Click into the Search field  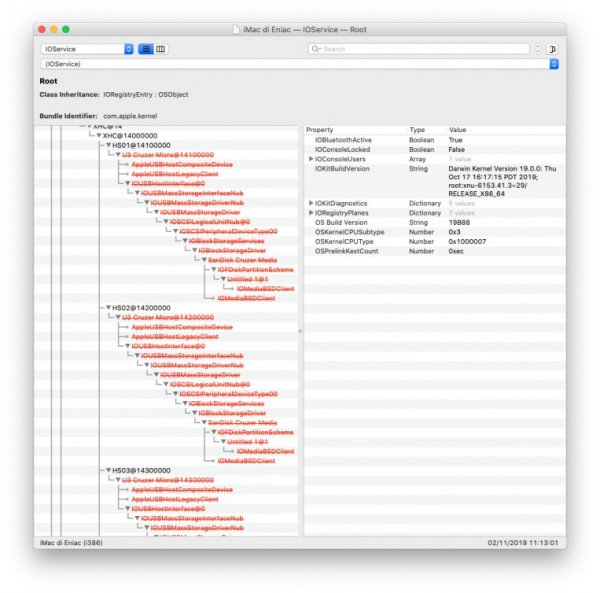[419, 49]
